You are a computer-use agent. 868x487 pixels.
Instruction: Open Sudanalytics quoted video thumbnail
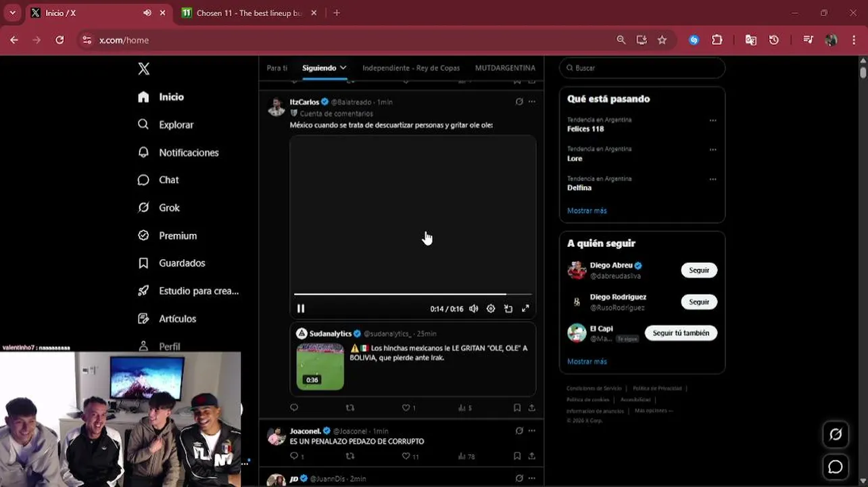[320, 367]
